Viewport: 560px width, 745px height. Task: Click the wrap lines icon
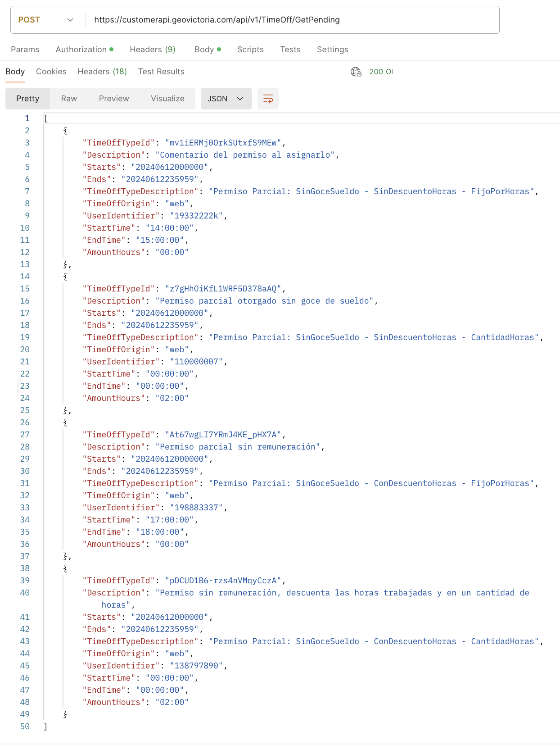point(268,99)
